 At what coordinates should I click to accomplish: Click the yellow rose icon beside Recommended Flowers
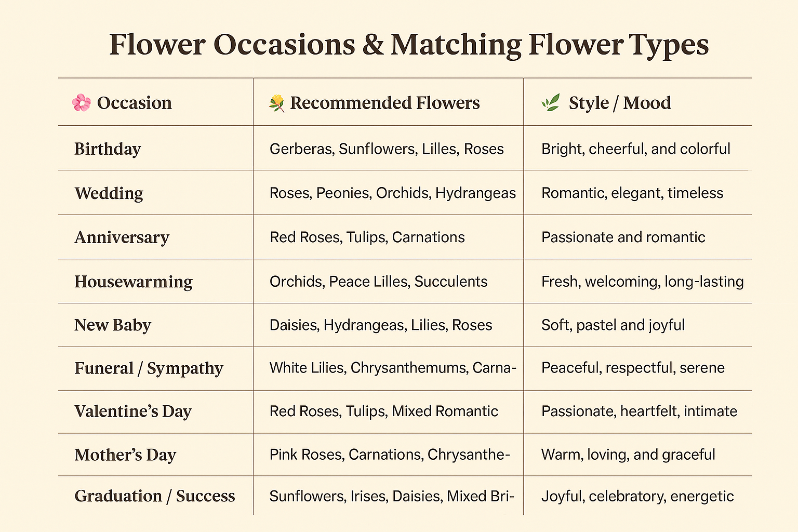coord(276,103)
